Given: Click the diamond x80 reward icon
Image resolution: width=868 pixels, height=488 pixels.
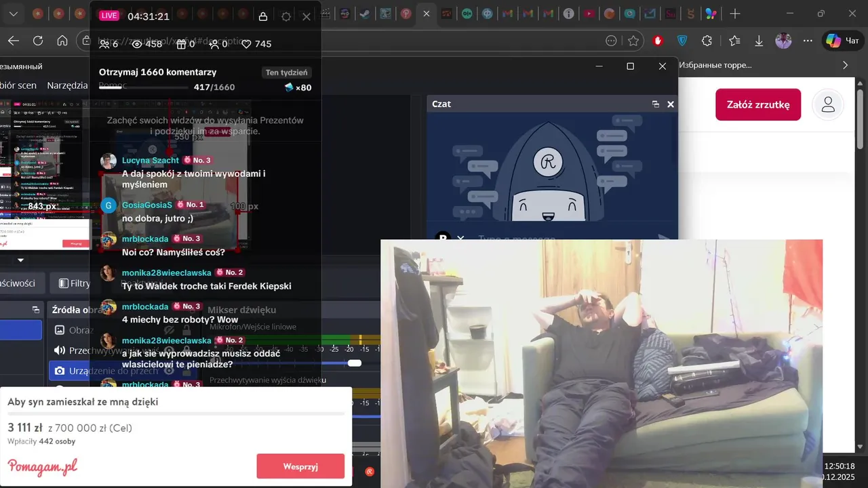Looking at the screenshot, I should [x=290, y=87].
